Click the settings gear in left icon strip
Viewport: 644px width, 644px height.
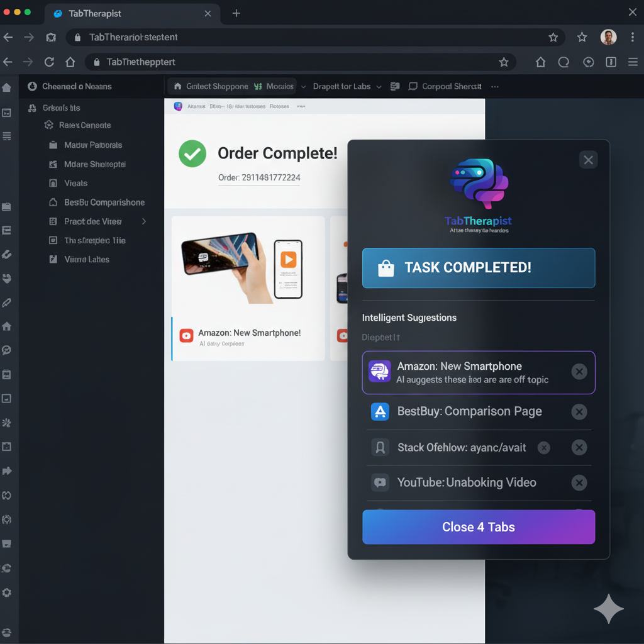coord(6,592)
